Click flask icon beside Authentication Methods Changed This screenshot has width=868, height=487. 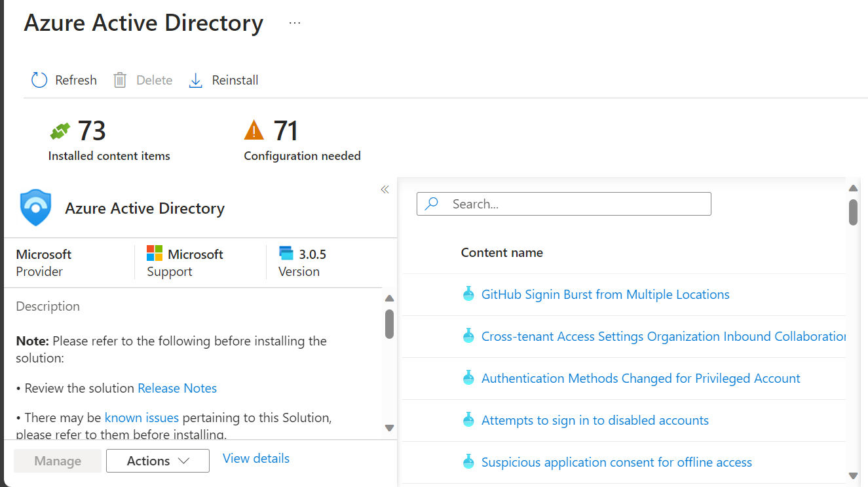(x=468, y=378)
